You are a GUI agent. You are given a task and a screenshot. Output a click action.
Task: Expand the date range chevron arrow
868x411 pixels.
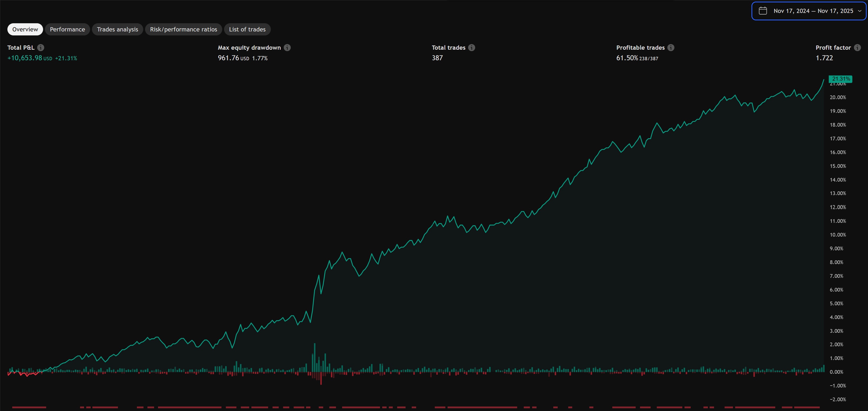coord(860,11)
